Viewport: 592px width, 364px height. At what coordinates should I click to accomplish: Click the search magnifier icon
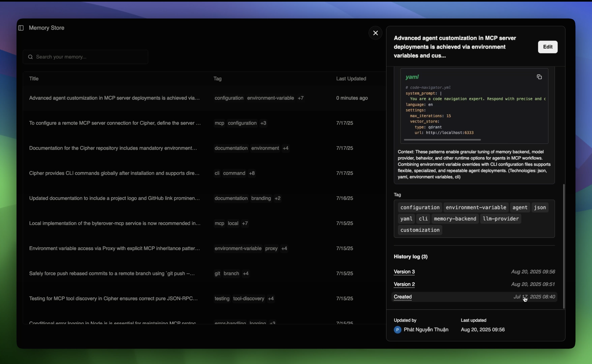tap(30, 57)
